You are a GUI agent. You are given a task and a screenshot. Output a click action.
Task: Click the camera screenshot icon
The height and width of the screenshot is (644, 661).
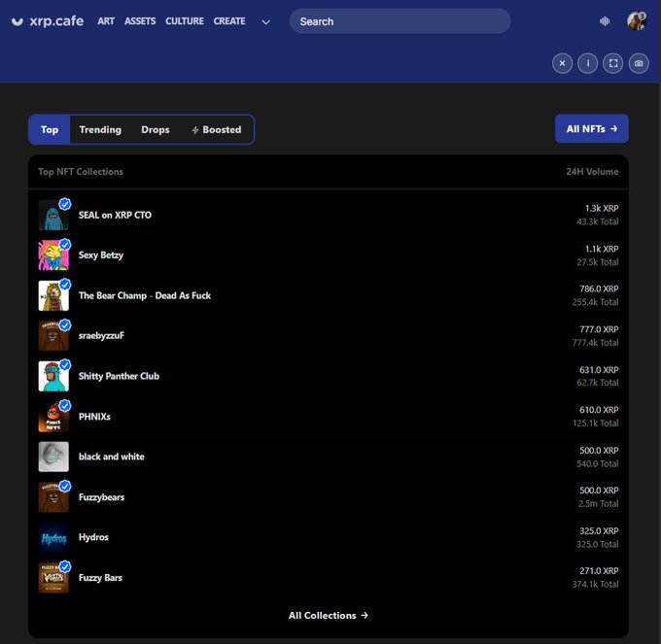coord(639,63)
